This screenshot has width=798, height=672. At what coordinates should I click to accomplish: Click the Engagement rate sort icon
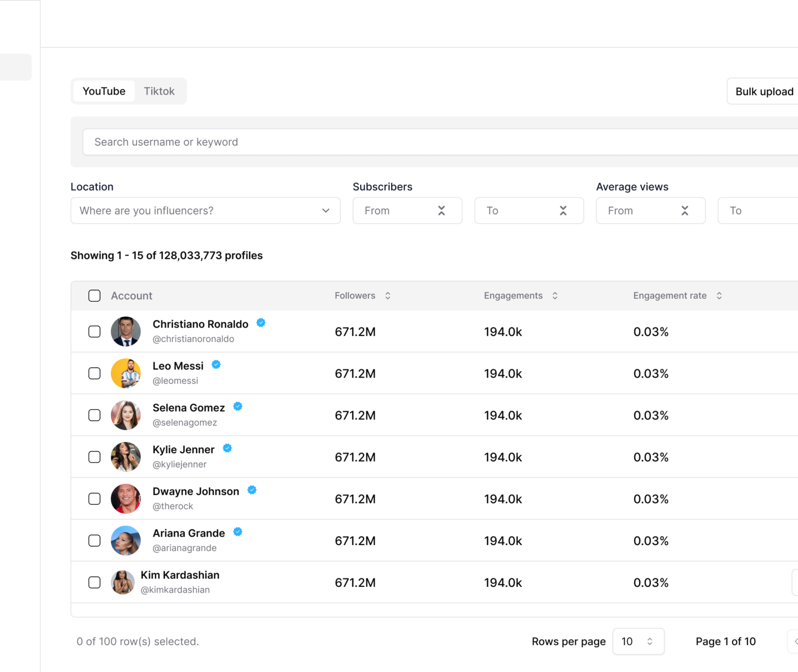click(719, 296)
